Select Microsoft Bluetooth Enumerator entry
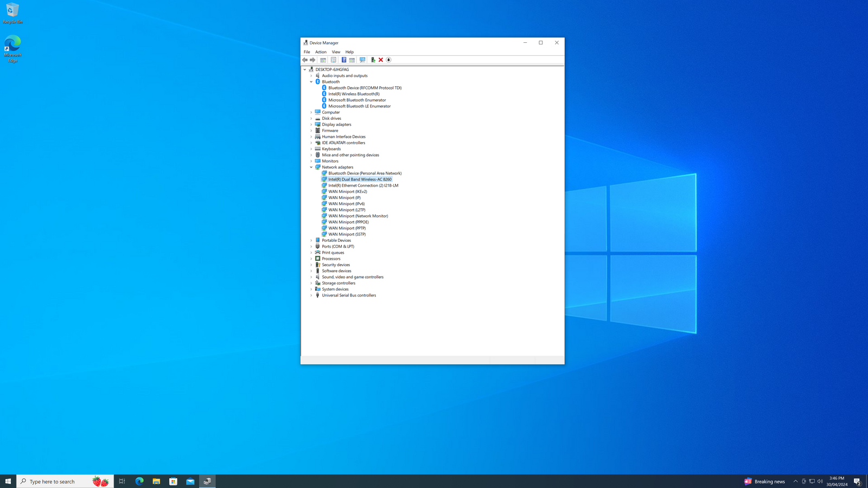Image resolution: width=868 pixels, height=488 pixels. coord(357,100)
